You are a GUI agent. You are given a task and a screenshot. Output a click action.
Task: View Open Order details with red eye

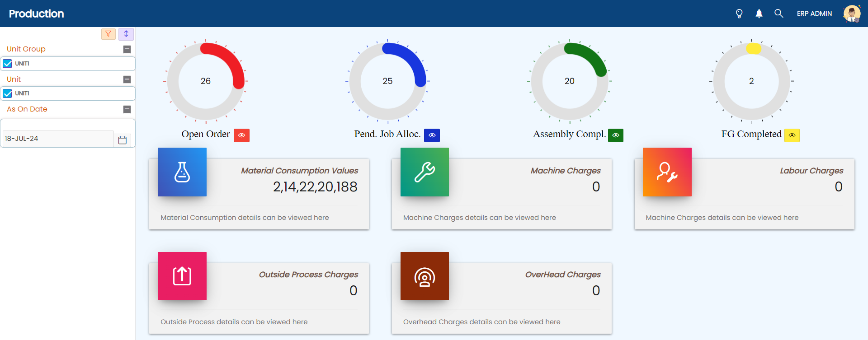pyautogui.click(x=241, y=135)
